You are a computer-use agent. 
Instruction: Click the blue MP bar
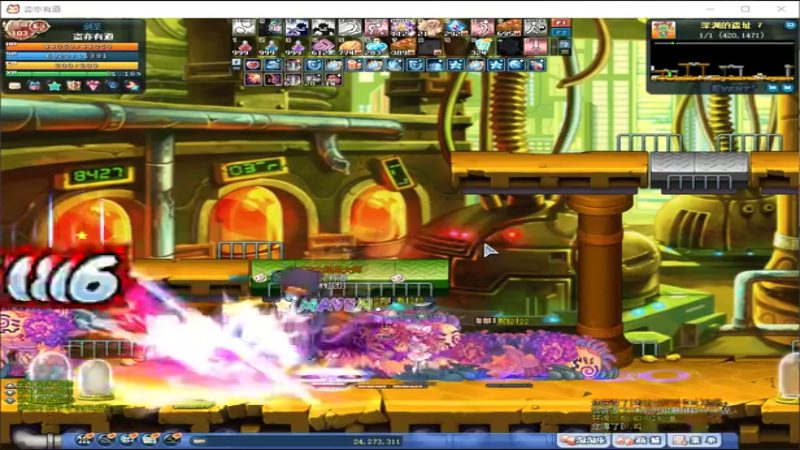click(72, 56)
